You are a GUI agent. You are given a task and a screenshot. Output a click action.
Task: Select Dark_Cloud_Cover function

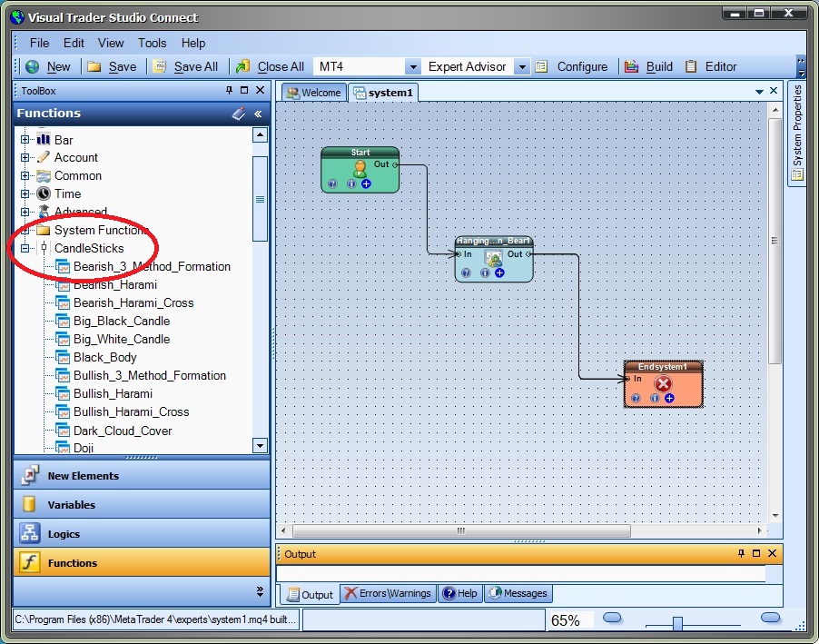point(123,431)
